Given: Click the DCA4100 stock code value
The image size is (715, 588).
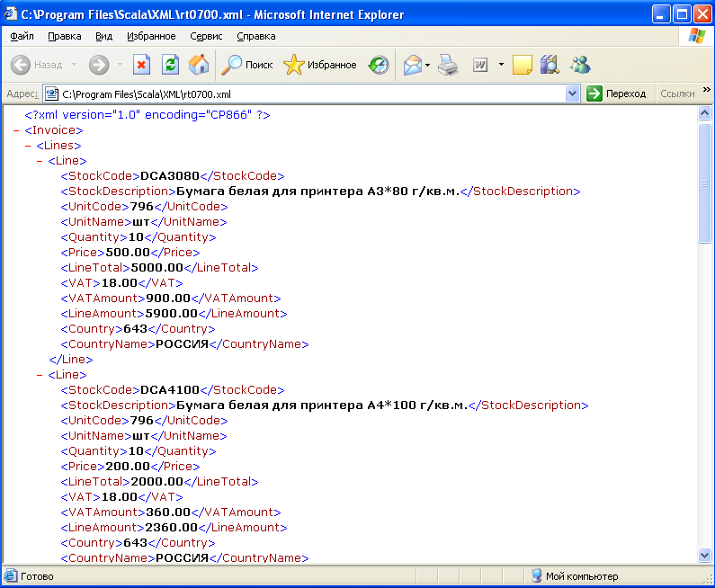Looking at the screenshot, I should click(170, 390).
